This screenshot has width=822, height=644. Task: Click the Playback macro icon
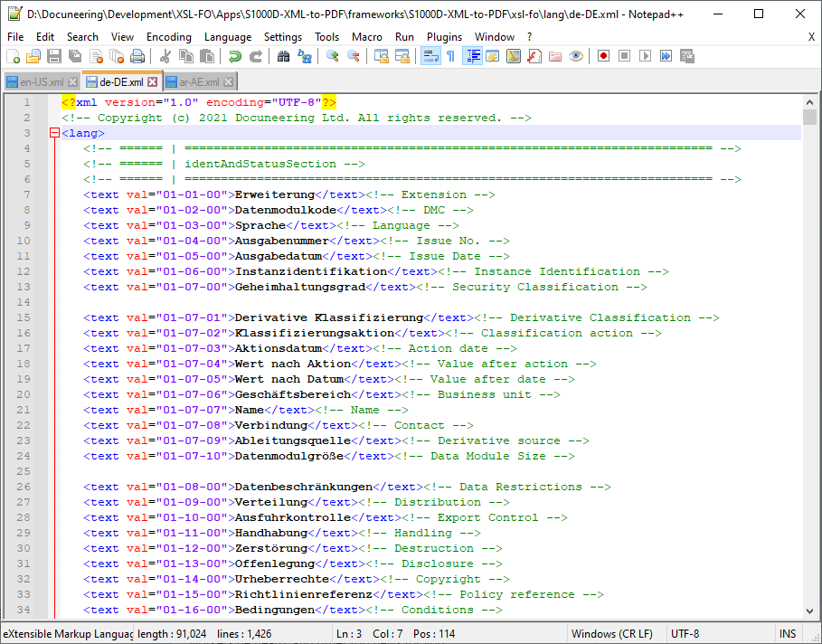646,56
